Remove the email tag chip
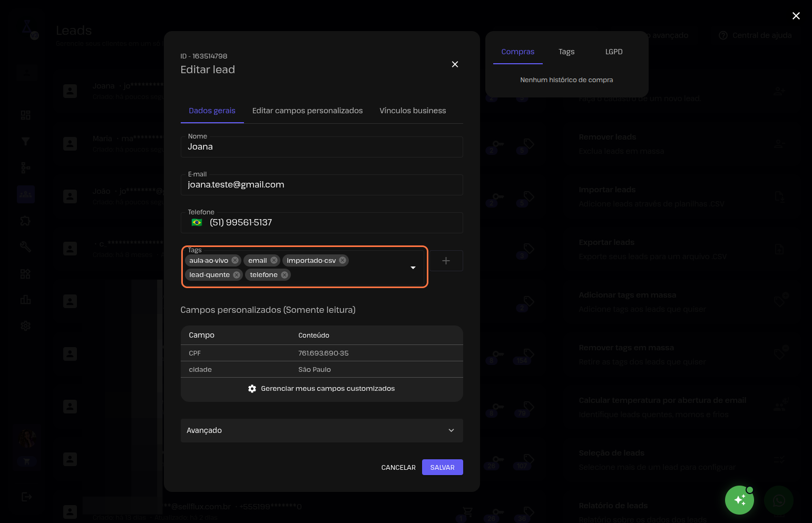 coord(274,260)
